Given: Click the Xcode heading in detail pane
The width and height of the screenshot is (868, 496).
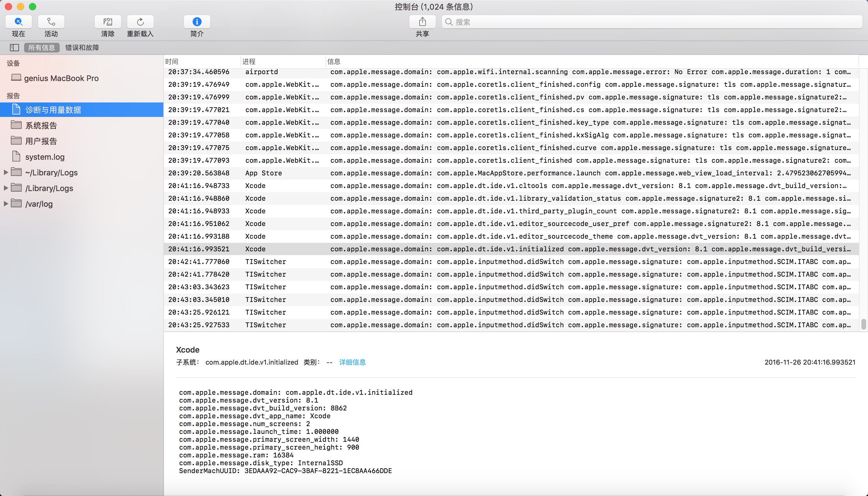Looking at the screenshot, I should click(x=188, y=350).
